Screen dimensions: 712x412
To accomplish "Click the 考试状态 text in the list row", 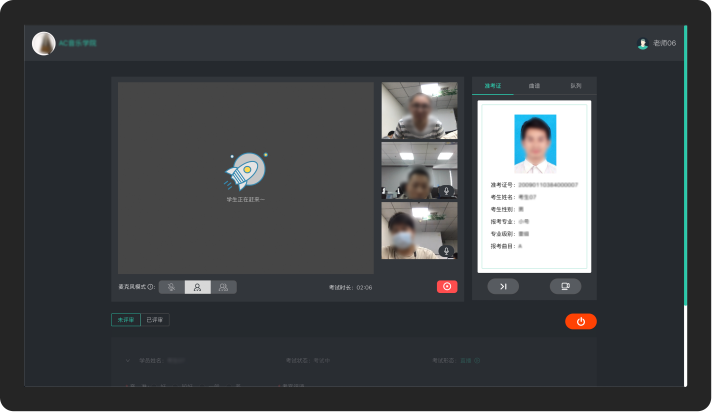I will point(308,361).
